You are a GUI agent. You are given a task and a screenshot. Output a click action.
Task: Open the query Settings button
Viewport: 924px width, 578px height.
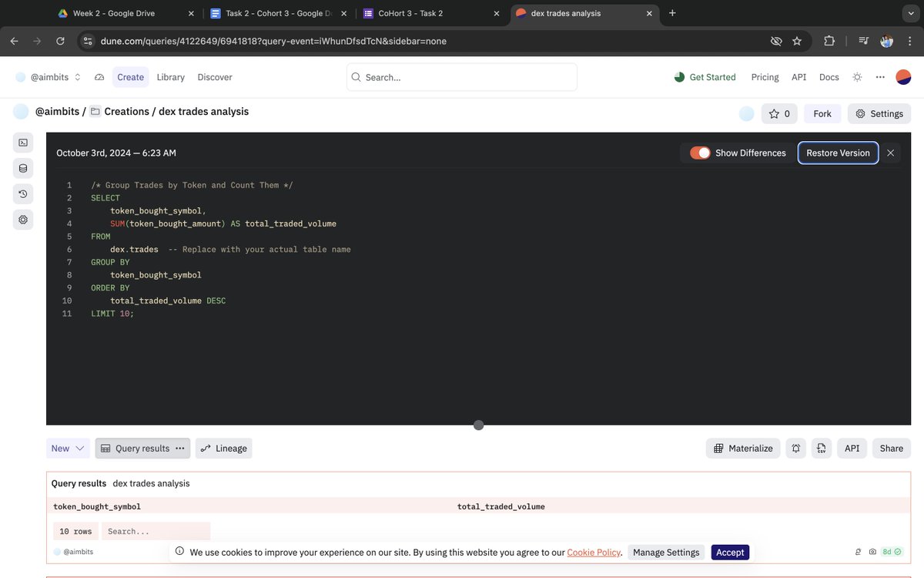click(879, 113)
